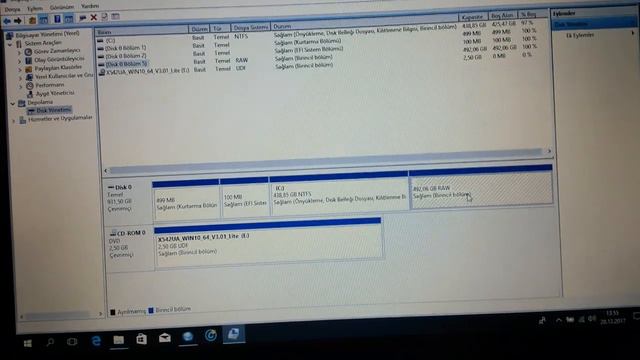Click Disk Yönetimi in the Eylemler pane
This screenshot has width=640, height=360.
click(594, 24)
